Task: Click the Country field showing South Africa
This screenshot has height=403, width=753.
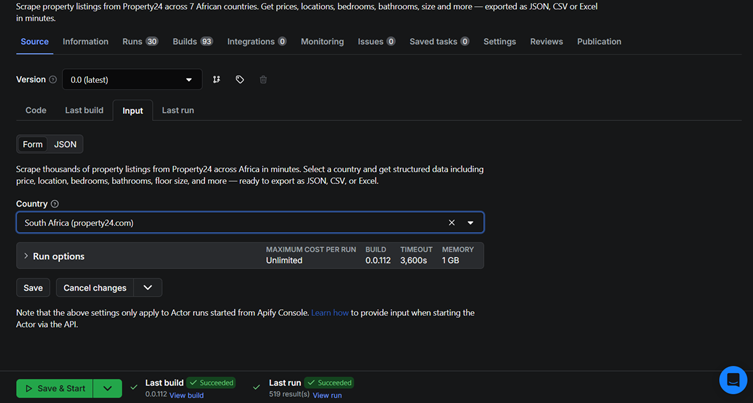Action: pos(250,222)
